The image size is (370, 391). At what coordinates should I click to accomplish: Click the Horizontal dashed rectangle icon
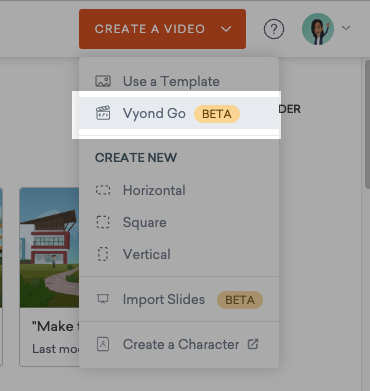coord(103,190)
